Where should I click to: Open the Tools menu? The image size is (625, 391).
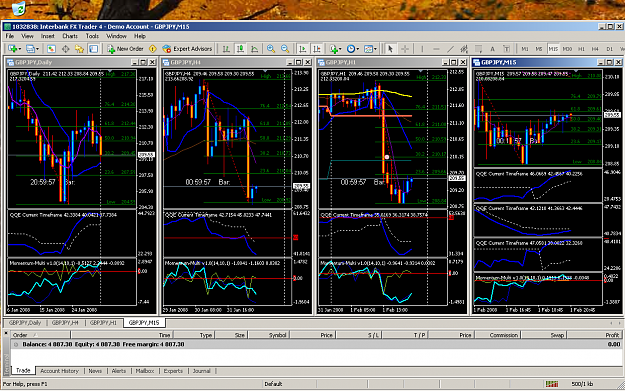click(92, 36)
